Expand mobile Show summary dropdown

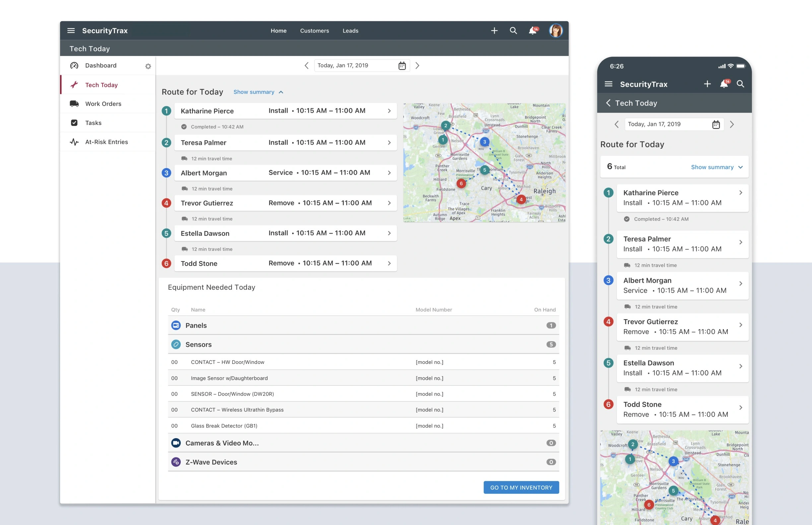716,167
